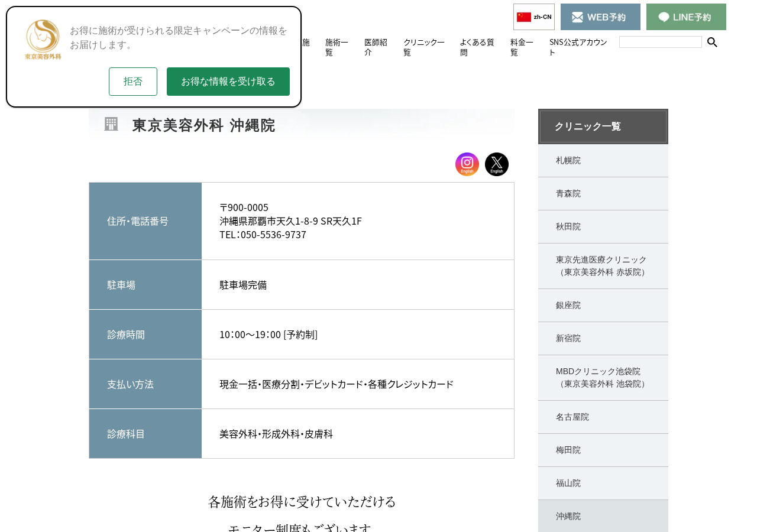
Task: Click the address 沖縄県那覇市天久1-8-9 SR天久1F
Action: (x=290, y=221)
